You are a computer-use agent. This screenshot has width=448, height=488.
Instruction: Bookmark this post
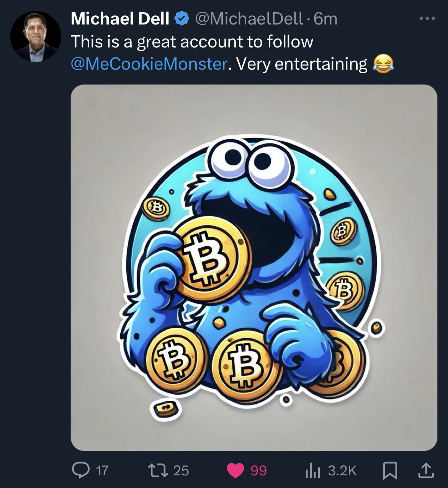pyautogui.click(x=390, y=470)
